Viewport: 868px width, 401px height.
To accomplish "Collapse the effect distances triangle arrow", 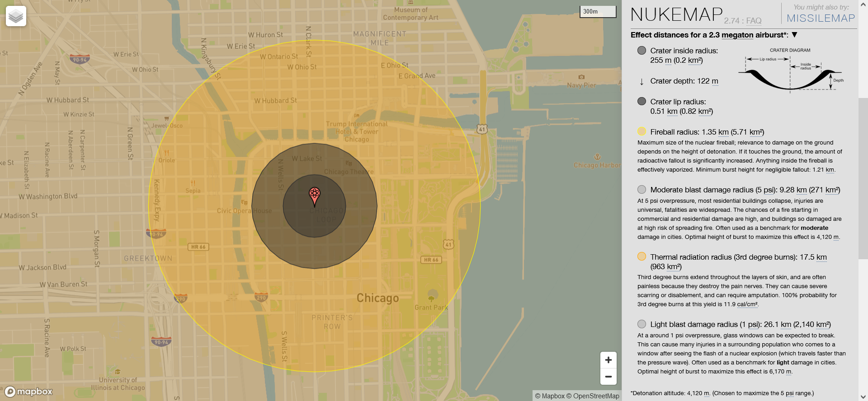I will 795,35.
